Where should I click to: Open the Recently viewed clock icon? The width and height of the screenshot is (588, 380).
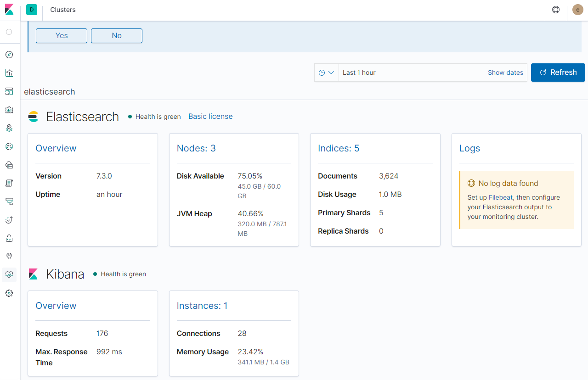pyautogui.click(x=9, y=32)
